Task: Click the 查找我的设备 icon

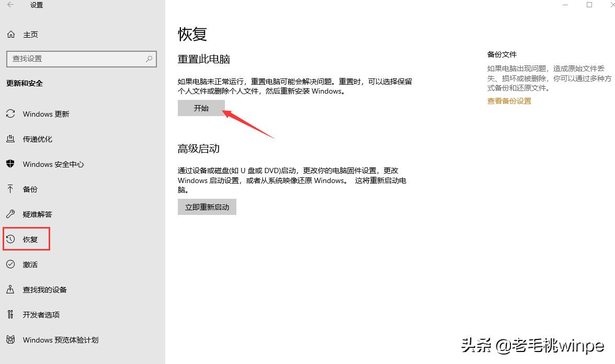Action: [x=10, y=289]
